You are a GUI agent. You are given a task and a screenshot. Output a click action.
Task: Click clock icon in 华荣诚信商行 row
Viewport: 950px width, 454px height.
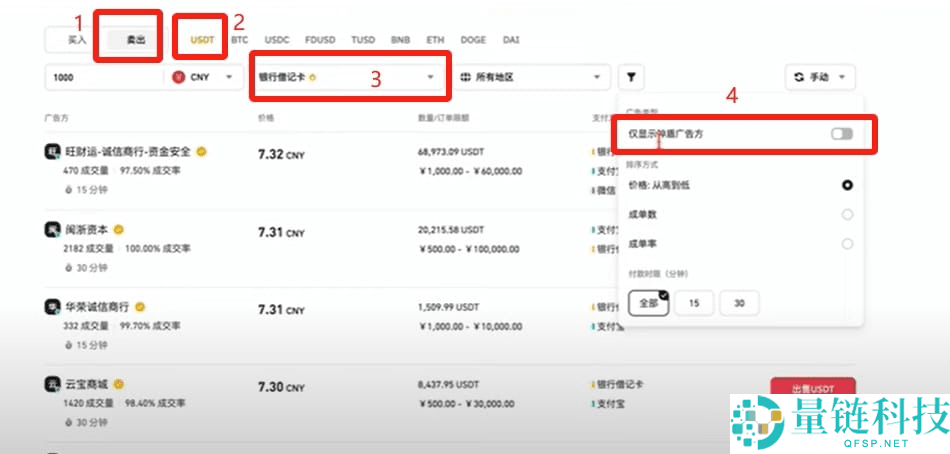click(68, 345)
